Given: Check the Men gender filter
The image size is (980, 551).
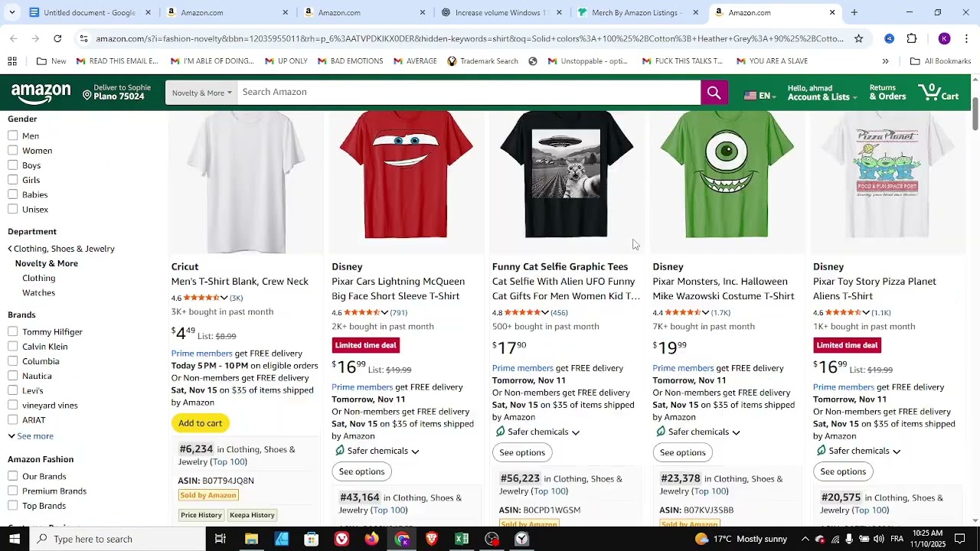Looking at the screenshot, I should point(13,135).
